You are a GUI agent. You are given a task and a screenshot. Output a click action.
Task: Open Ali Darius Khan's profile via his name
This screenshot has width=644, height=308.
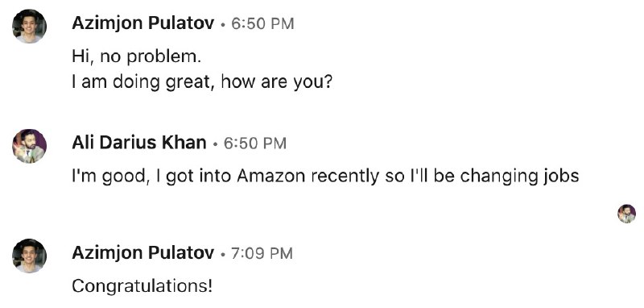[x=138, y=143]
